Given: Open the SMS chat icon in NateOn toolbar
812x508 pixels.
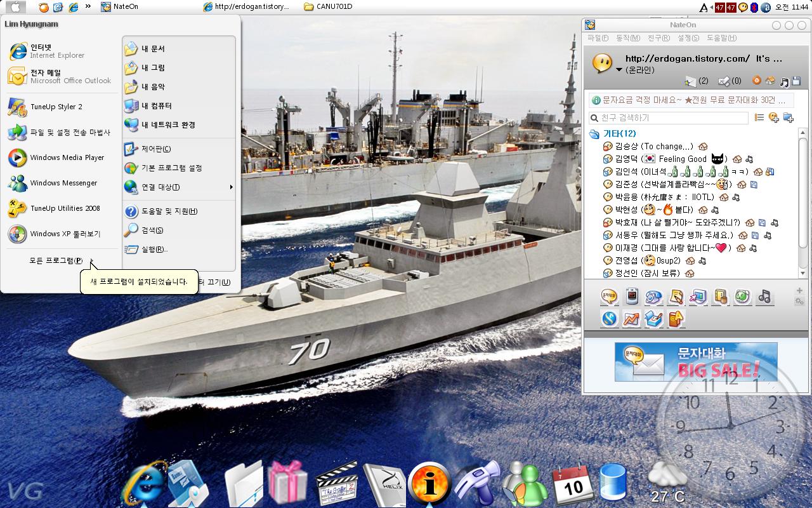Looking at the screenshot, I should [610, 297].
